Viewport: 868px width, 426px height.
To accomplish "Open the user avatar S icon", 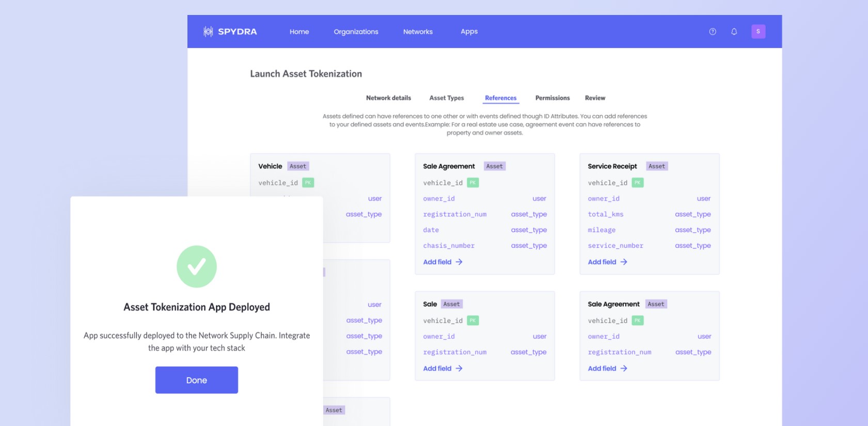I will [758, 31].
